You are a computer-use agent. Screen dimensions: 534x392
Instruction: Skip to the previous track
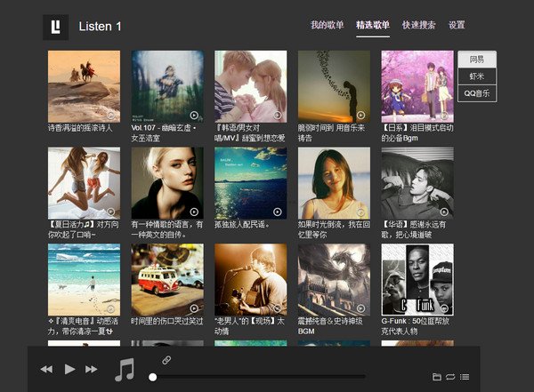point(46,369)
